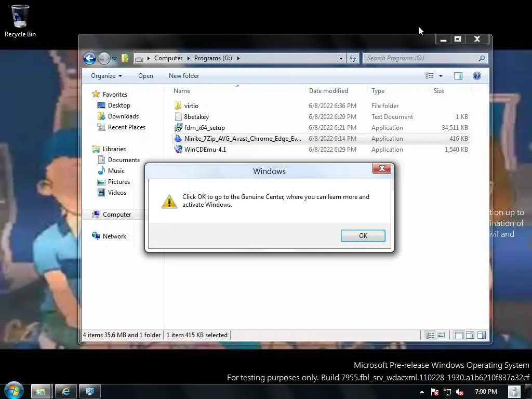Go back in Explorer navigation
Viewport: 532px width, 399px height.
[89, 58]
